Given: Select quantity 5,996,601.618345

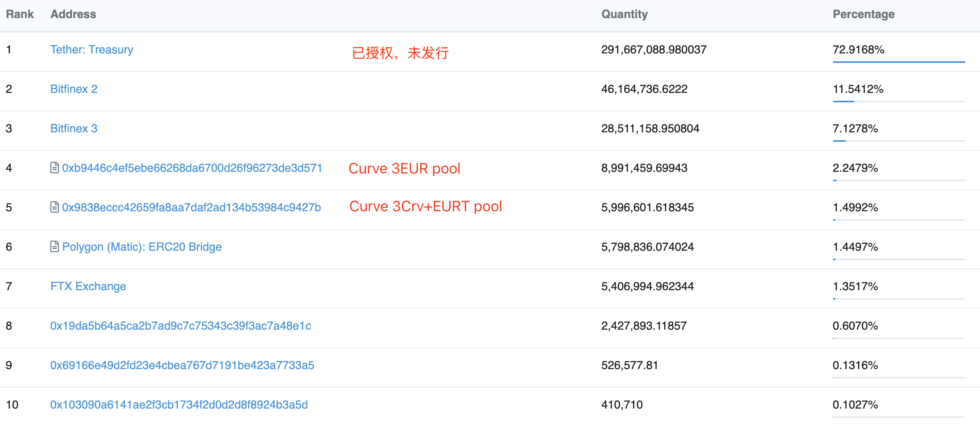Looking at the screenshot, I should 648,208.
